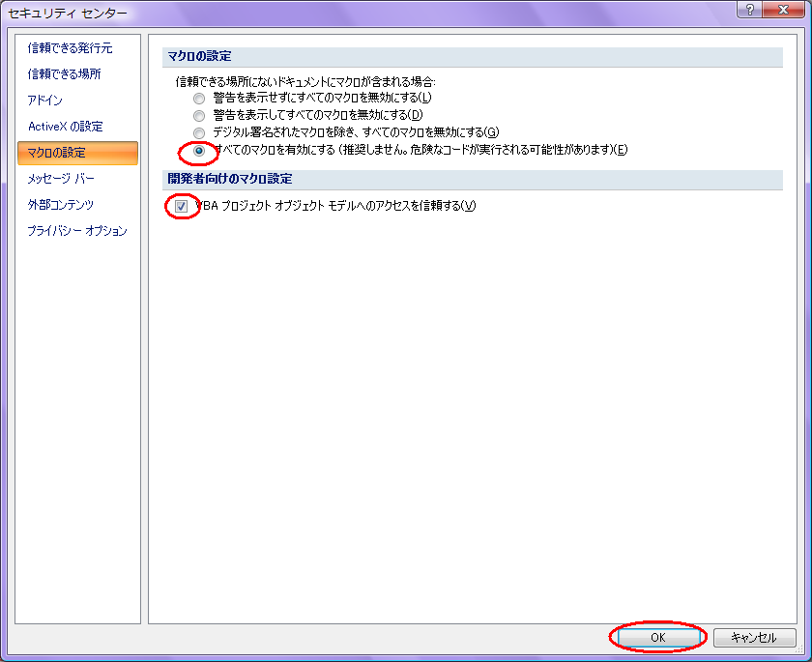Close the セキュリティ センター dialog

[x=784, y=10]
